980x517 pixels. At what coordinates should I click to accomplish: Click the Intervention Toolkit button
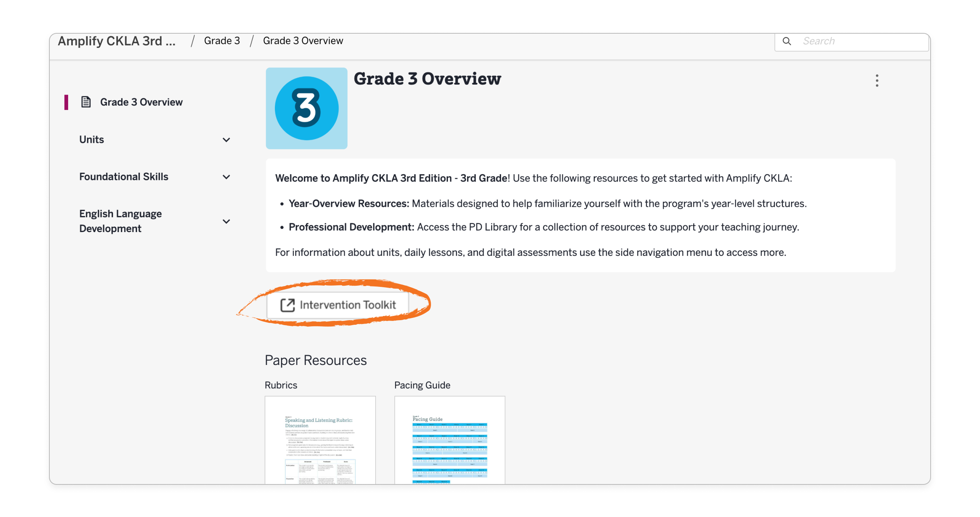click(x=347, y=305)
